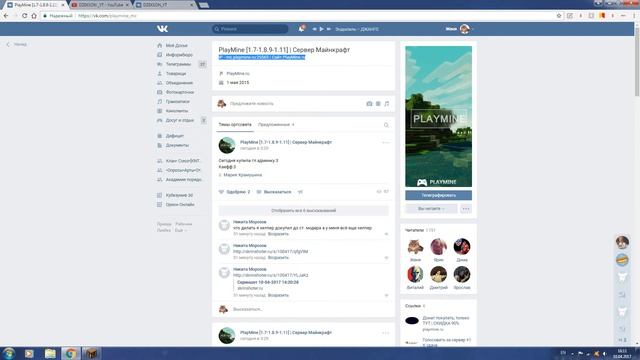Open the Chrome menu three-dots icon
The width and height of the screenshot is (640, 360).
[634, 16]
